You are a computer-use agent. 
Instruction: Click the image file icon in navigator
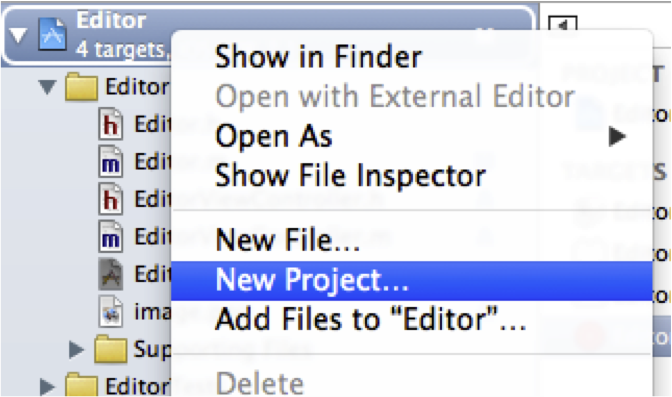pos(111,312)
